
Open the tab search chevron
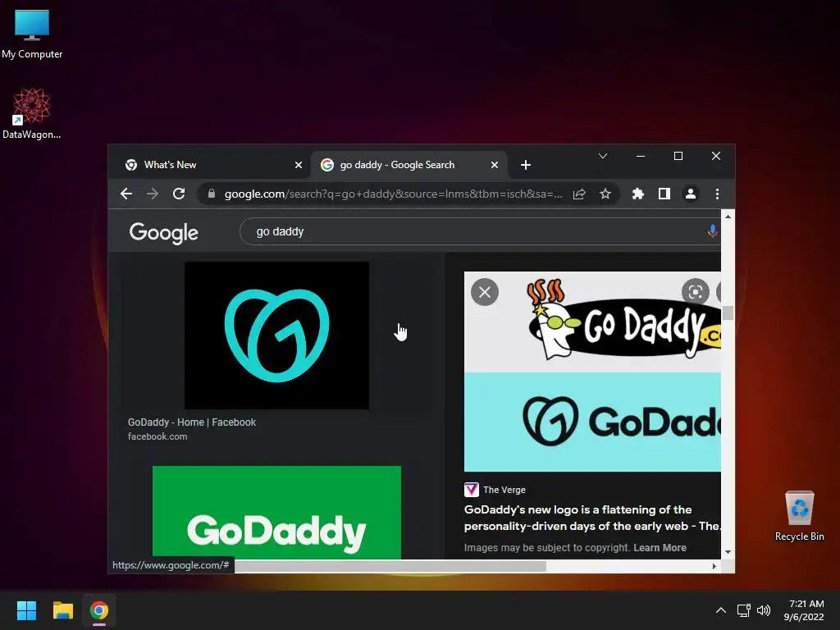[603, 156]
